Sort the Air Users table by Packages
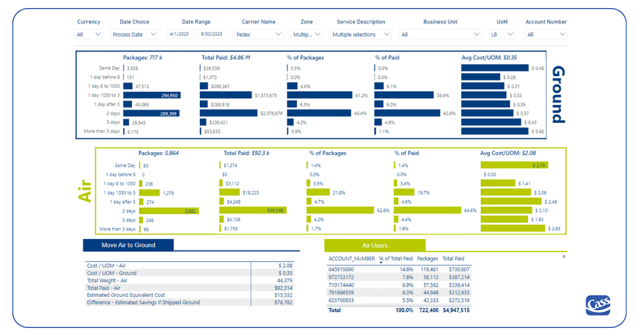644x336 pixels. point(427,258)
